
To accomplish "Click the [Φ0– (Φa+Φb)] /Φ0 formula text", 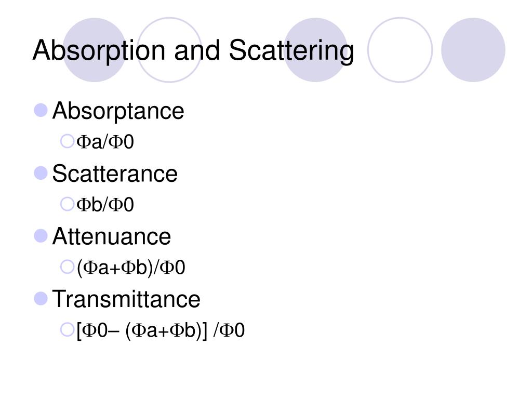I will point(161,330).
